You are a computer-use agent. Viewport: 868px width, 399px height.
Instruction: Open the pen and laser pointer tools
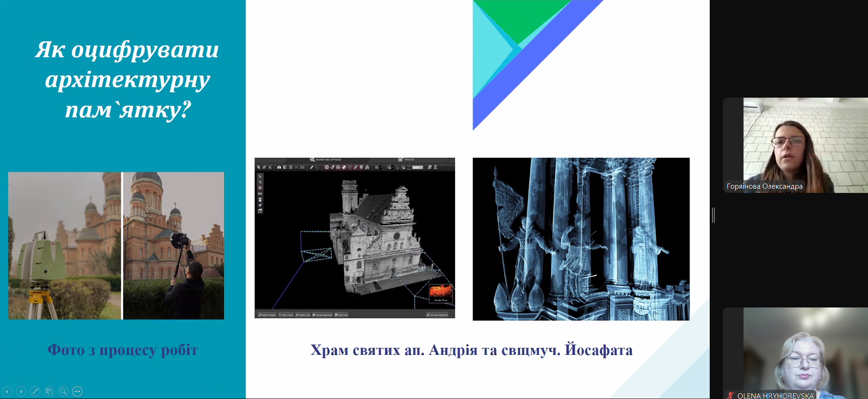(35, 391)
